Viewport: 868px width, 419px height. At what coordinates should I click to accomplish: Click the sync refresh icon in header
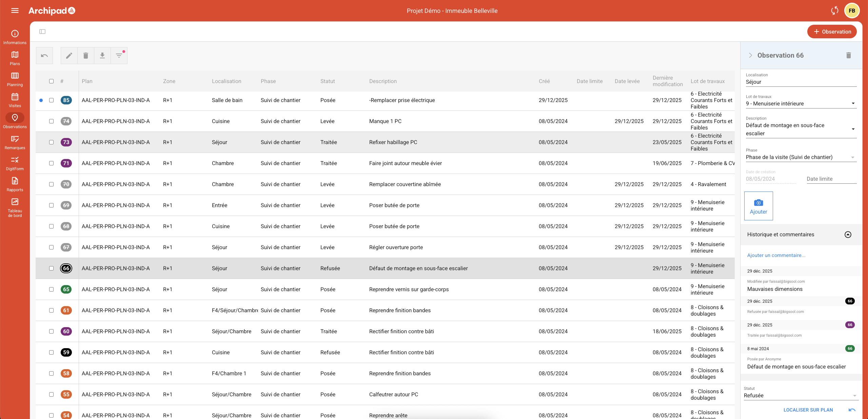click(x=834, y=11)
